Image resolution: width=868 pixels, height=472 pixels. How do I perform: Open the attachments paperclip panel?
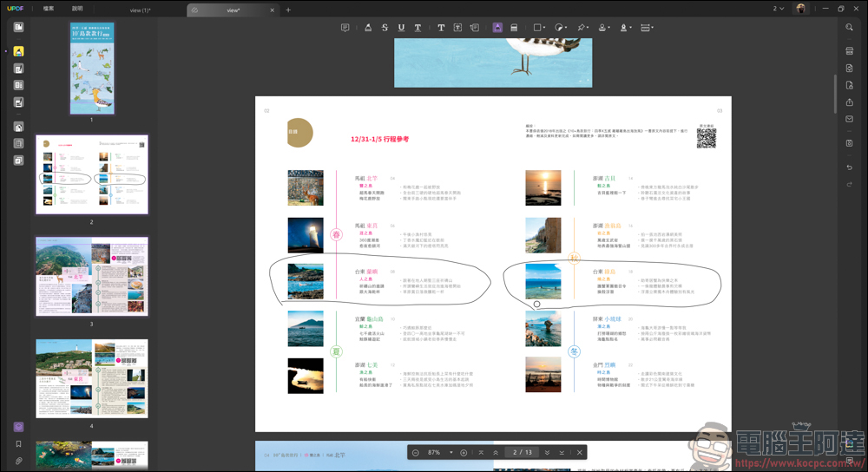click(x=18, y=461)
